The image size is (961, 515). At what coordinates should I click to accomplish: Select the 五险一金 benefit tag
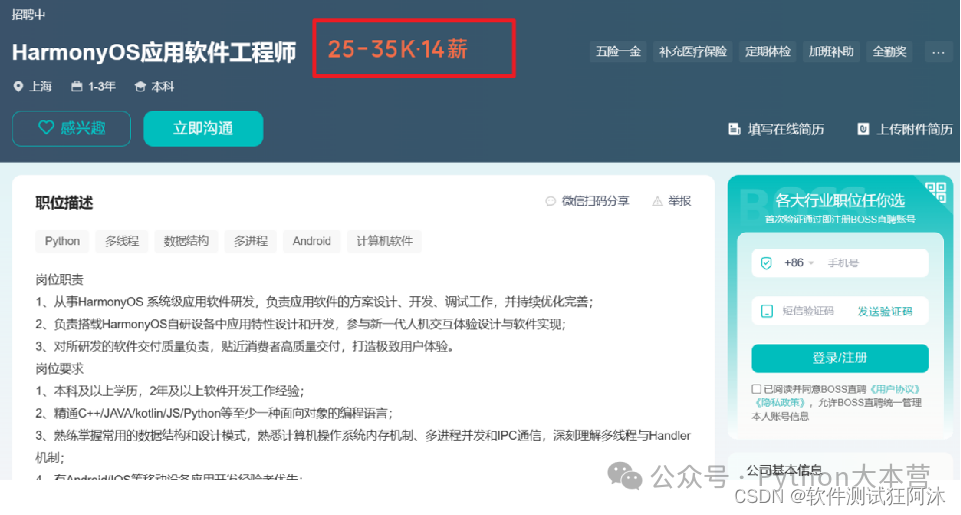tap(618, 52)
